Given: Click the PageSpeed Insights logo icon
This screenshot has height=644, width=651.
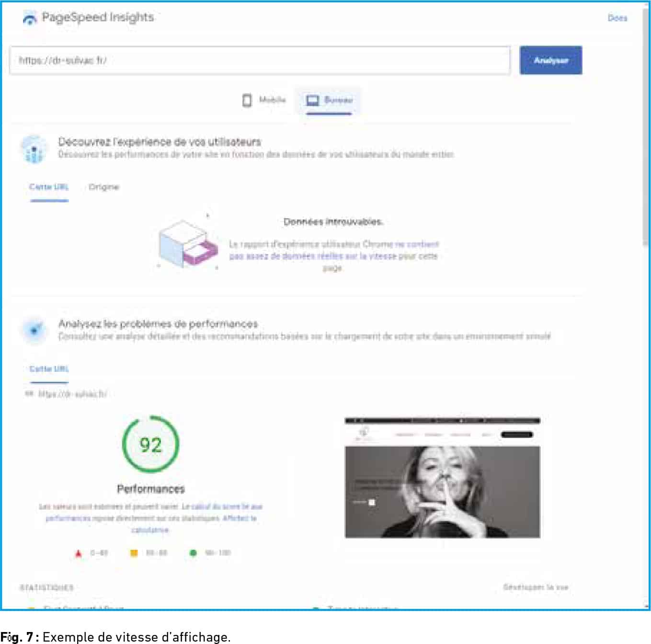Looking at the screenshot, I should pos(30,18).
